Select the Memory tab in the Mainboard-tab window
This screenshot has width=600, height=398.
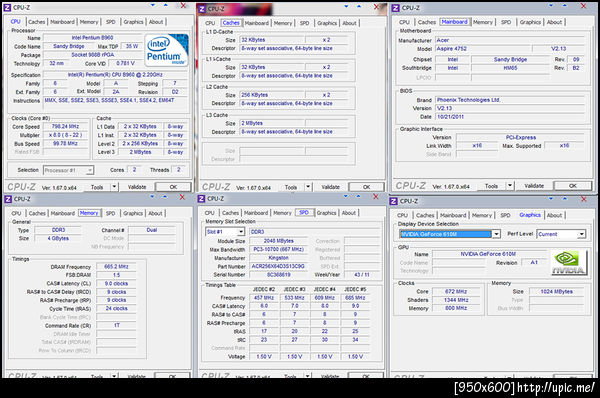coord(483,22)
